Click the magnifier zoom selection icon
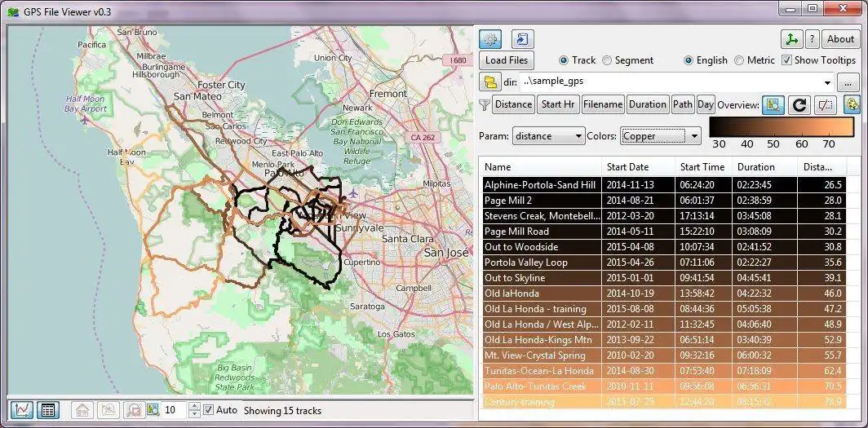The height and width of the screenshot is (428, 868). click(x=134, y=410)
